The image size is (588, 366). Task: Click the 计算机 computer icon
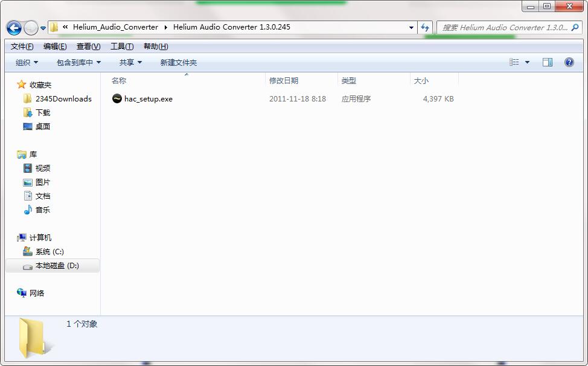tap(22, 238)
